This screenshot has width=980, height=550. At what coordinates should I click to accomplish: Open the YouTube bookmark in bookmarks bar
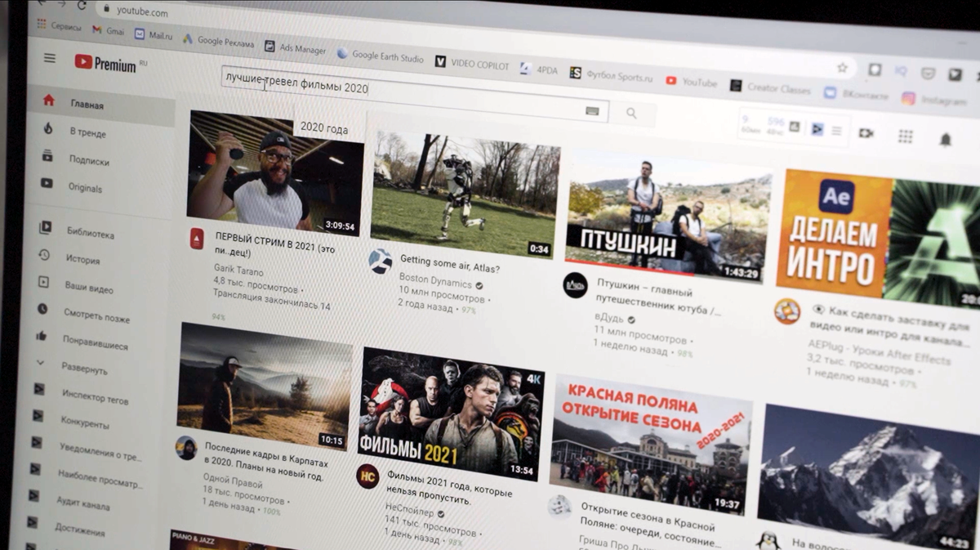coord(691,83)
